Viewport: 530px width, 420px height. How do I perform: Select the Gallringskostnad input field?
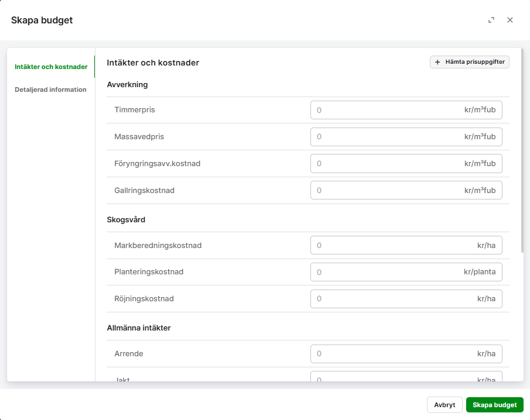(x=387, y=191)
